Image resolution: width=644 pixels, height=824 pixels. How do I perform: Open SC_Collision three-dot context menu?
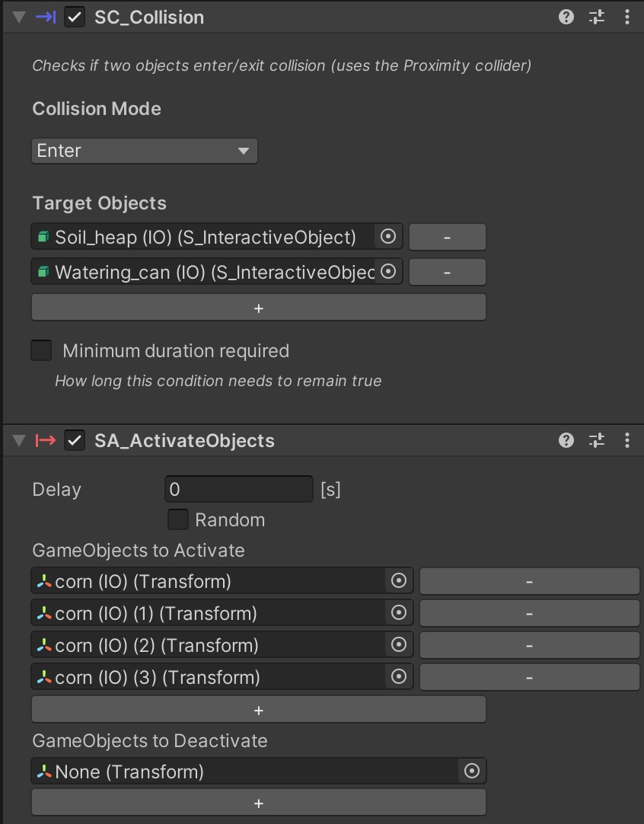(x=627, y=17)
